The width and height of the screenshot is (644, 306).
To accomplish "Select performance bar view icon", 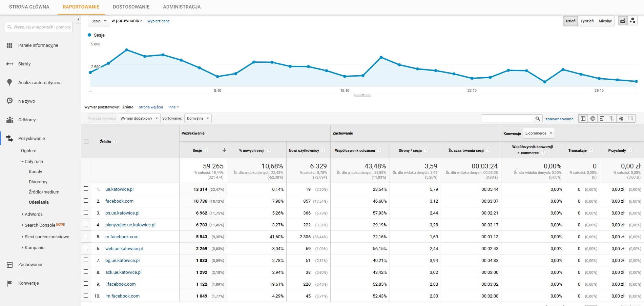I will point(602,119).
